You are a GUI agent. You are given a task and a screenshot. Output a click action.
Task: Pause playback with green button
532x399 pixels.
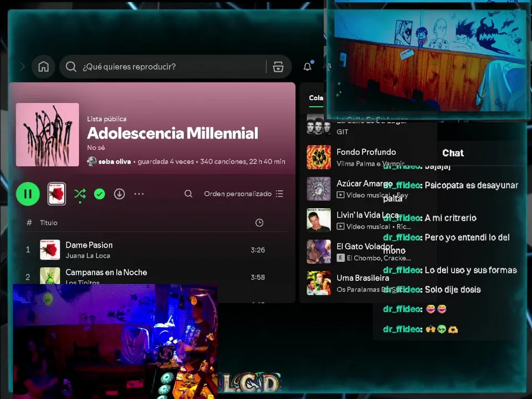[x=28, y=194]
